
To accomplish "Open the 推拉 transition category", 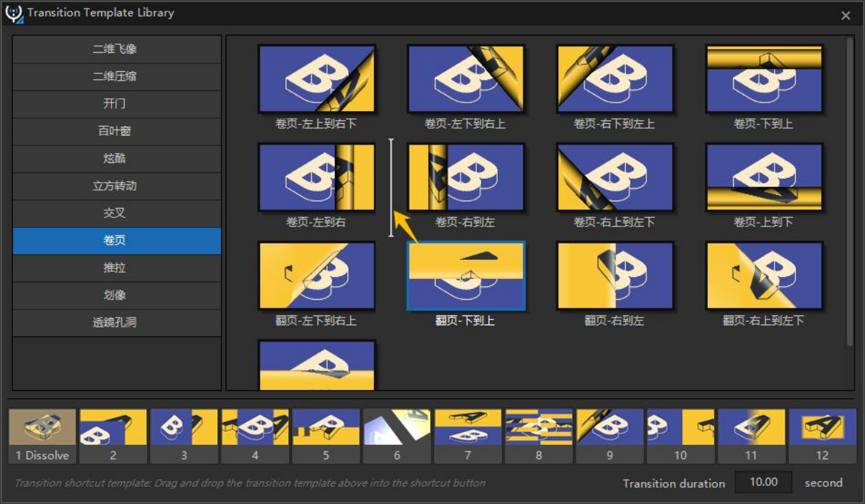I will (x=117, y=268).
